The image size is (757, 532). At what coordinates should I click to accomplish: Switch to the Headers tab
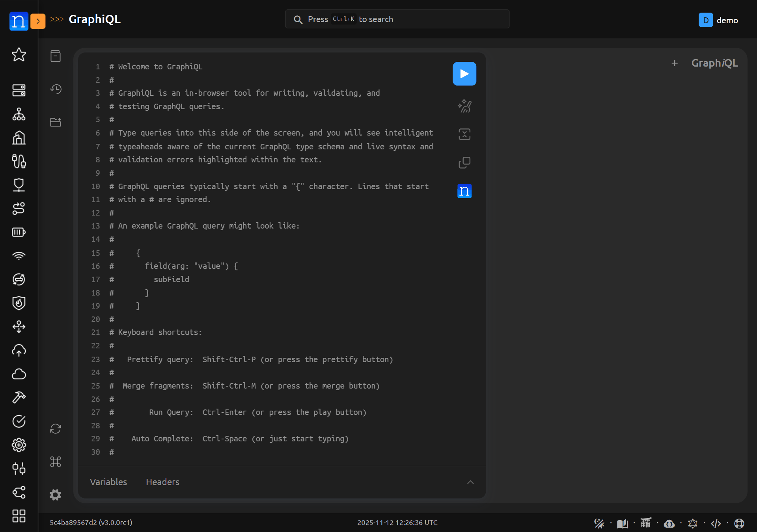(162, 482)
